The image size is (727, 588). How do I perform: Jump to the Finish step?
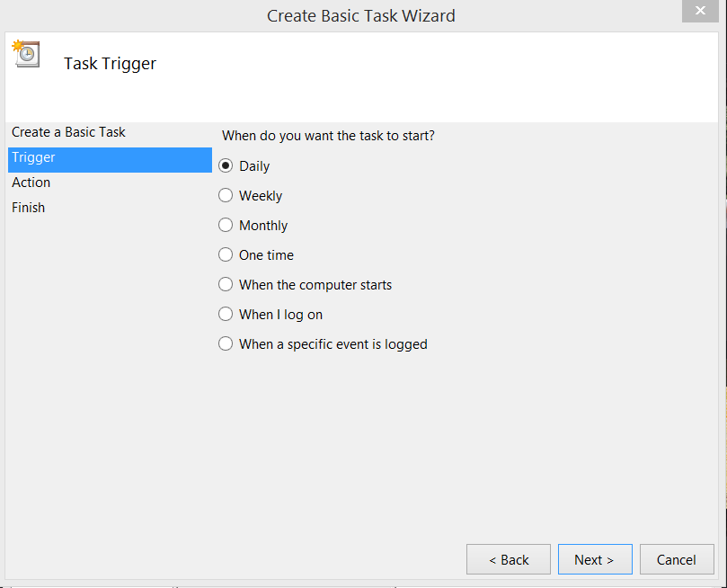[28, 208]
